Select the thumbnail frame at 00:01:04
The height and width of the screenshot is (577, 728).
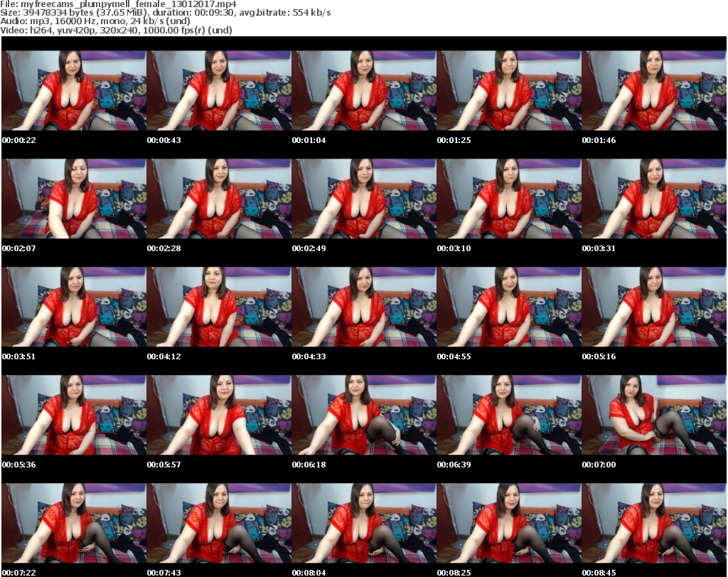coord(364,90)
